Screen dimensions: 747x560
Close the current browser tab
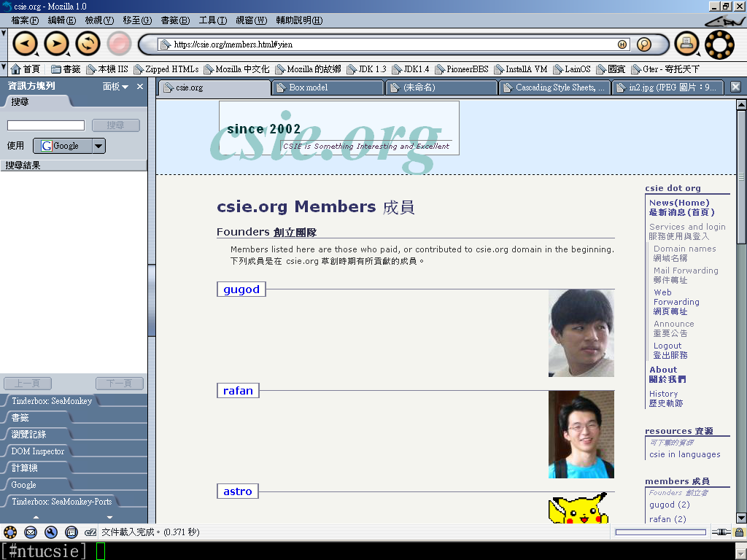pos(735,87)
